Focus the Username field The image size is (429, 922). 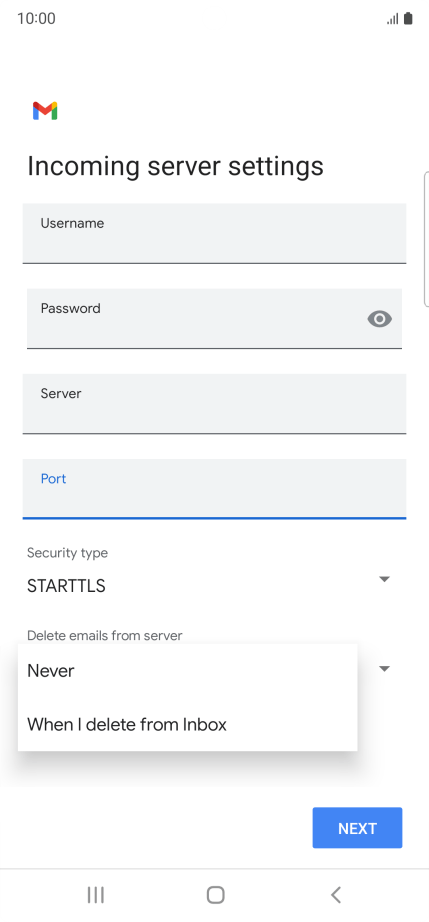(214, 233)
